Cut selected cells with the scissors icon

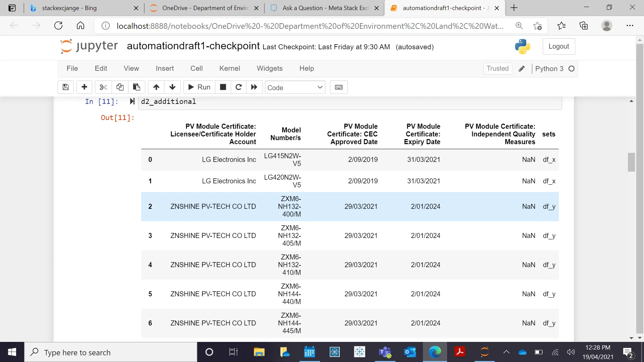click(x=103, y=87)
